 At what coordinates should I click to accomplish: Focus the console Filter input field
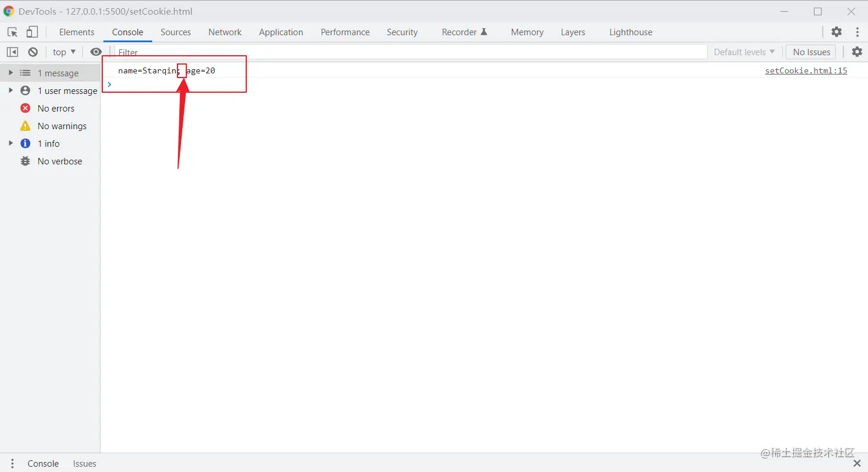click(x=411, y=52)
